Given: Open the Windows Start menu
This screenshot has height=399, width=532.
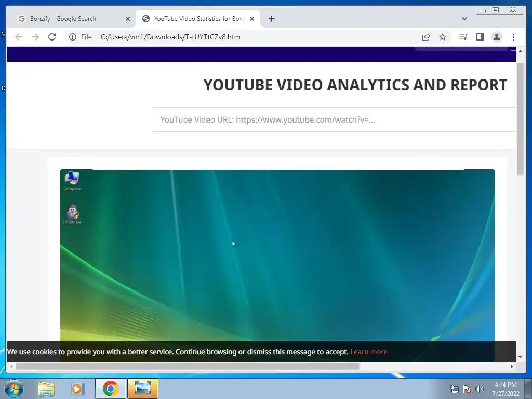Looking at the screenshot, I should (x=14, y=389).
